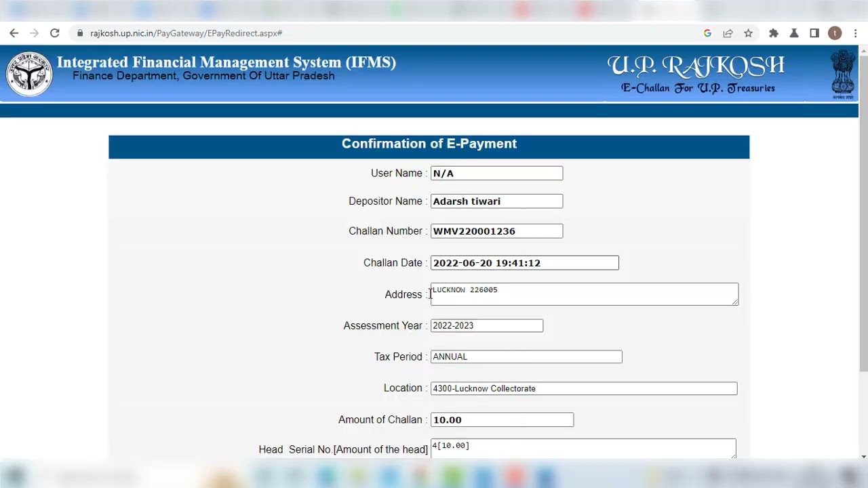Click the page vertical scrollbar thumb
The height and width of the screenshot is (488, 868).
click(x=863, y=213)
